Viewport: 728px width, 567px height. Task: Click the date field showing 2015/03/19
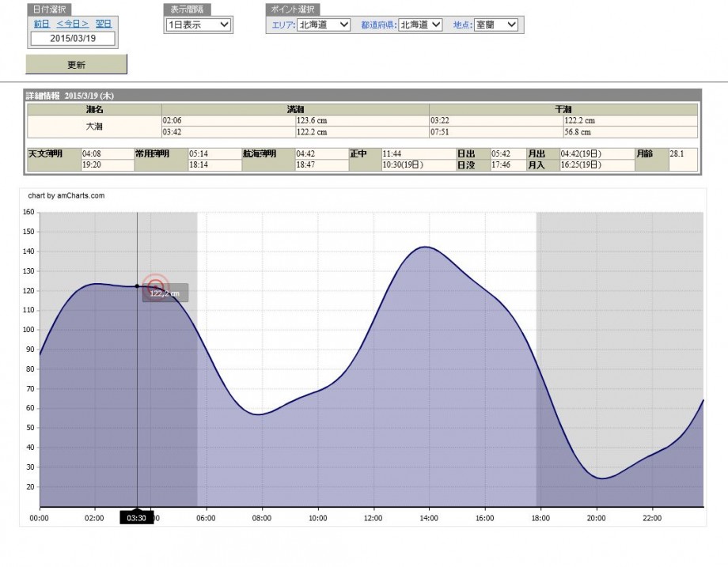coord(73,39)
